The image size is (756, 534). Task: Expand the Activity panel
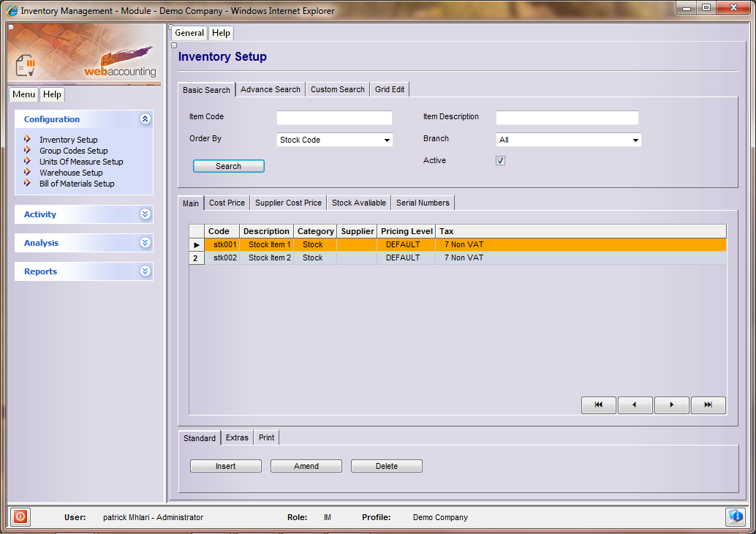(x=145, y=214)
